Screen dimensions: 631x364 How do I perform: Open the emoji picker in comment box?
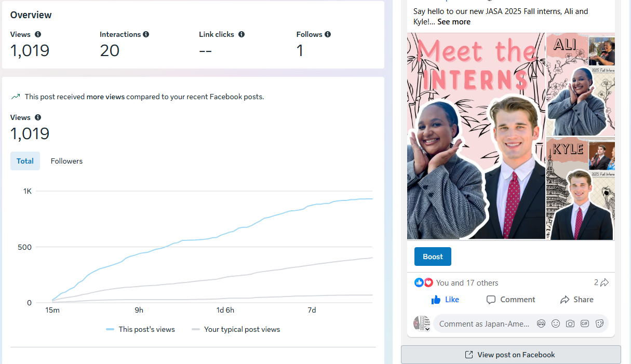tap(556, 323)
